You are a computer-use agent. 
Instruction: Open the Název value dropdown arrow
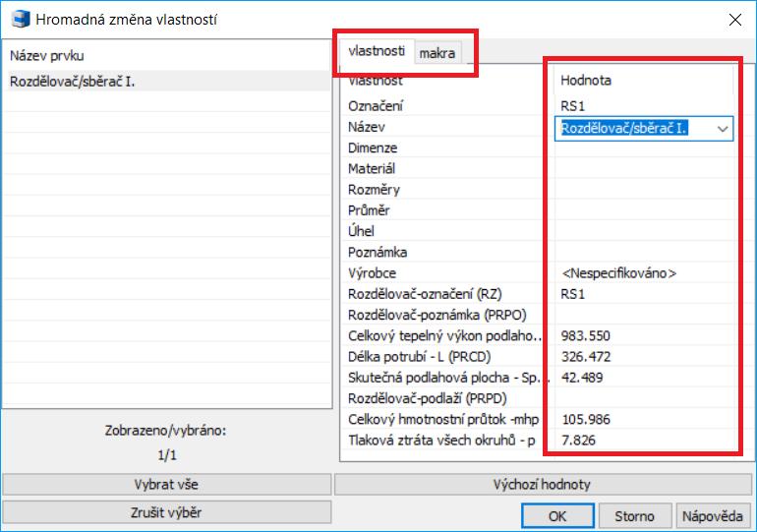click(723, 129)
